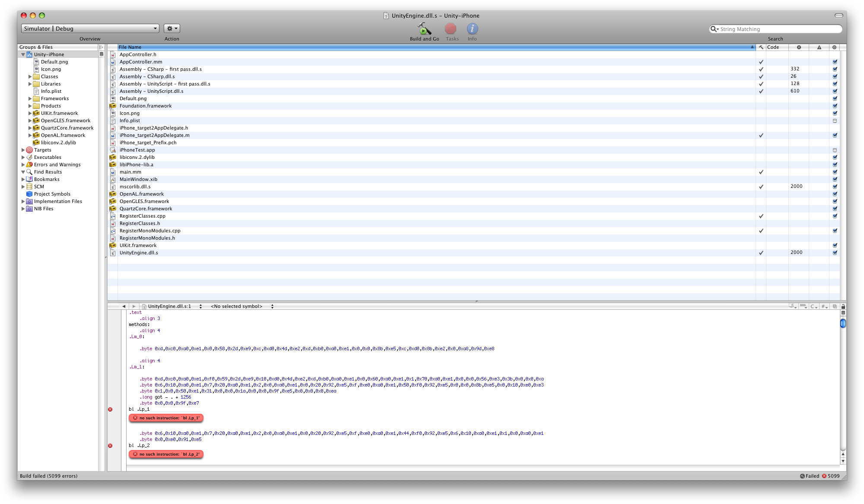Enable target checkbox for Info.plist
864x504 pixels.
point(835,121)
